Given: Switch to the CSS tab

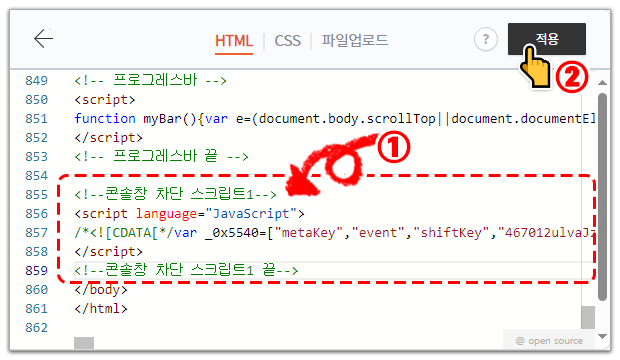Looking at the screenshot, I should click(x=287, y=41).
